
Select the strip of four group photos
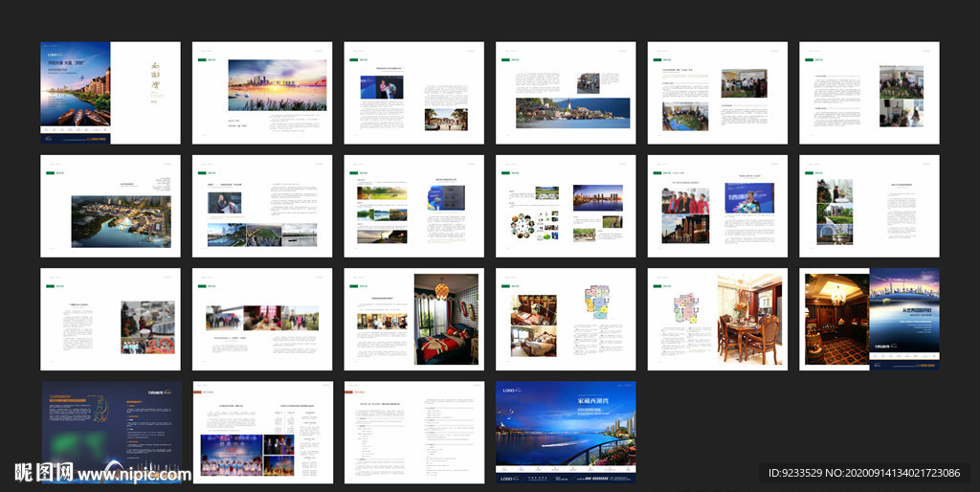[x=263, y=318]
